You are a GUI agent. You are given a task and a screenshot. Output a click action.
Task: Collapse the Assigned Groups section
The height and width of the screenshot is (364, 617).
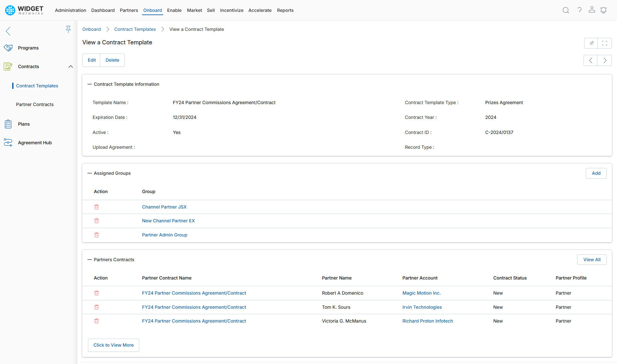[x=90, y=173]
